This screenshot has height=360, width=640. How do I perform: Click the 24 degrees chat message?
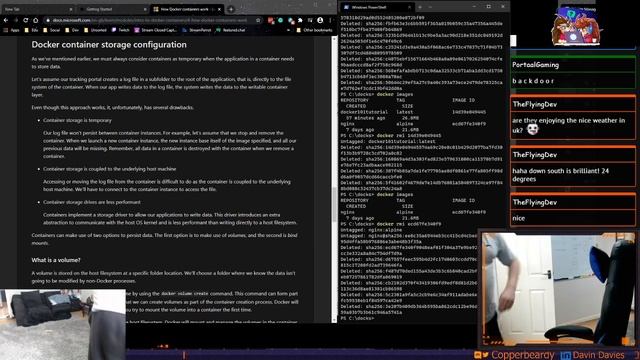click(x=560, y=175)
